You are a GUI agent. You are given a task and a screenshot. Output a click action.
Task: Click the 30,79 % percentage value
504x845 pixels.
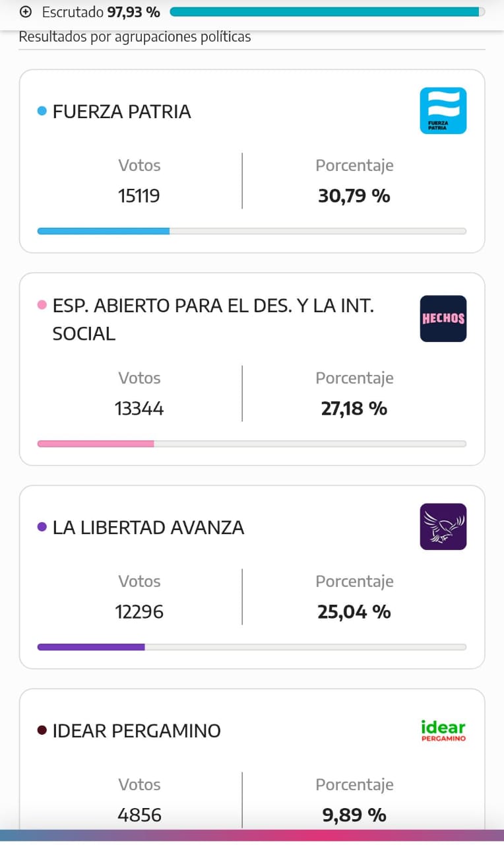click(x=354, y=196)
